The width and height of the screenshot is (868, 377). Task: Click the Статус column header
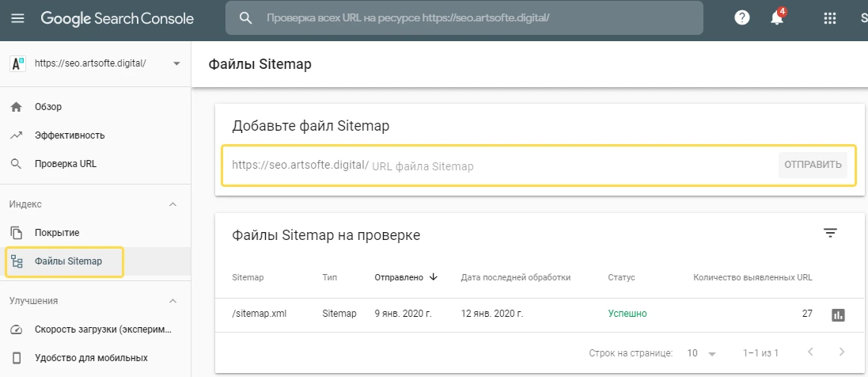pos(621,277)
